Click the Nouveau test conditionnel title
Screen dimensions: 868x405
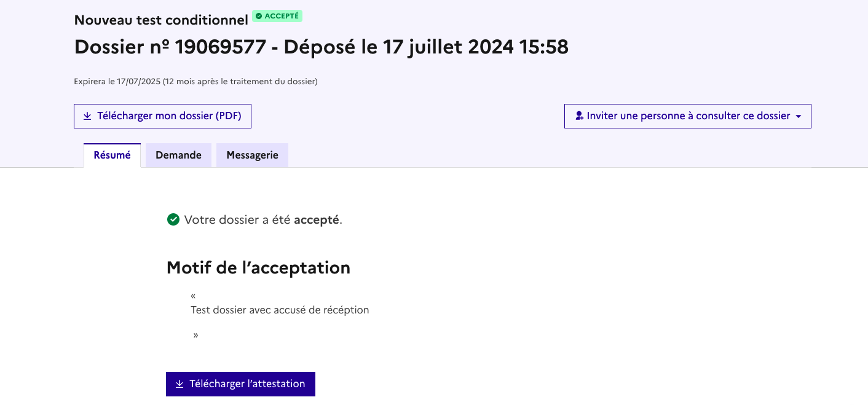161,20
